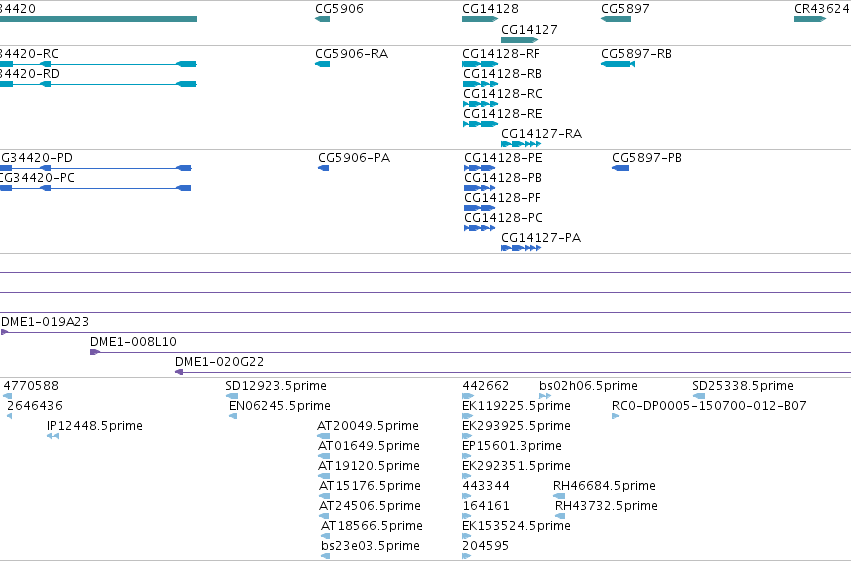Click protein CG14128-PB
Image resolution: width=851 pixels, height=561 pixels.
click(x=479, y=188)
